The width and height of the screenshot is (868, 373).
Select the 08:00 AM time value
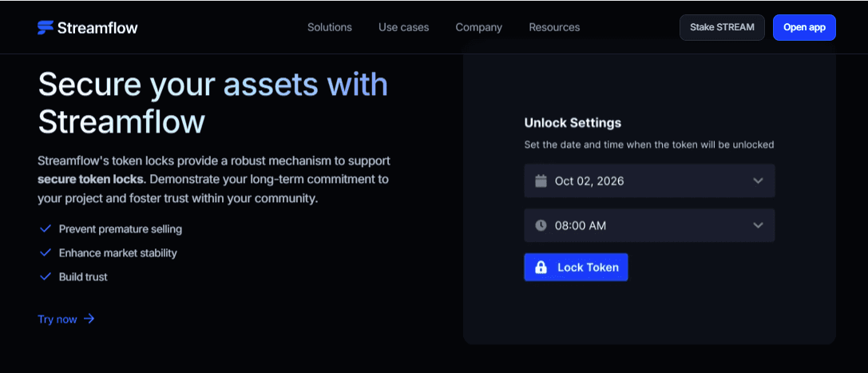[x=581, y=225]
